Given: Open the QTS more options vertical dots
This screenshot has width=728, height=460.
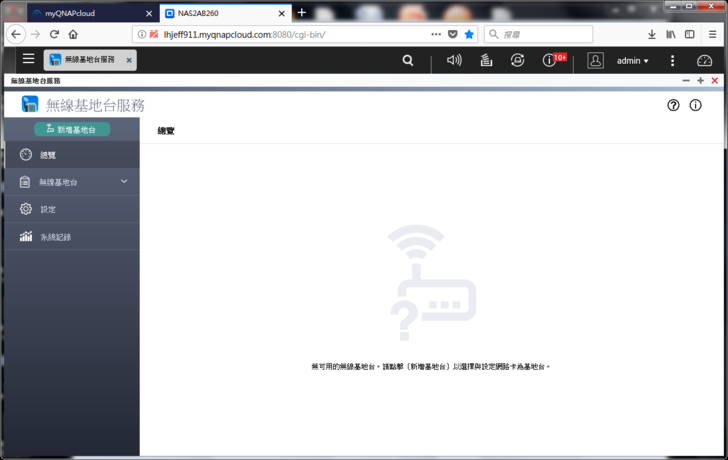Looking at the screenshot, I should (672, 60).
